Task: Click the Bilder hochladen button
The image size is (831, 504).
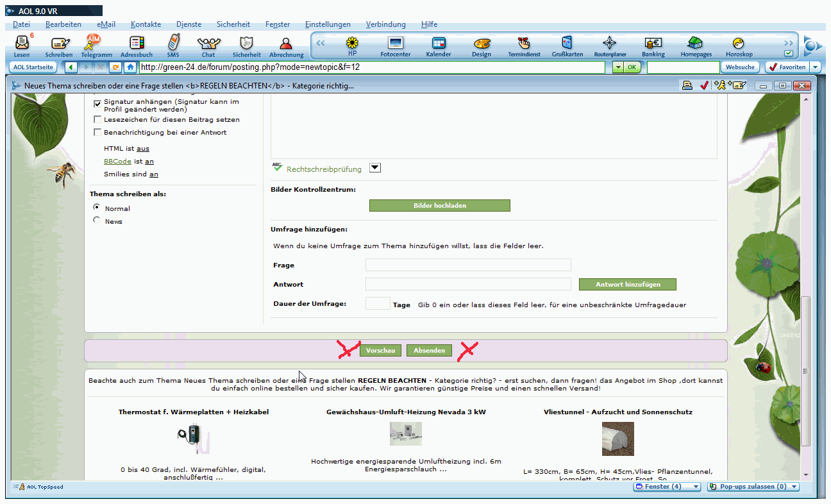Action: (439, 206)
